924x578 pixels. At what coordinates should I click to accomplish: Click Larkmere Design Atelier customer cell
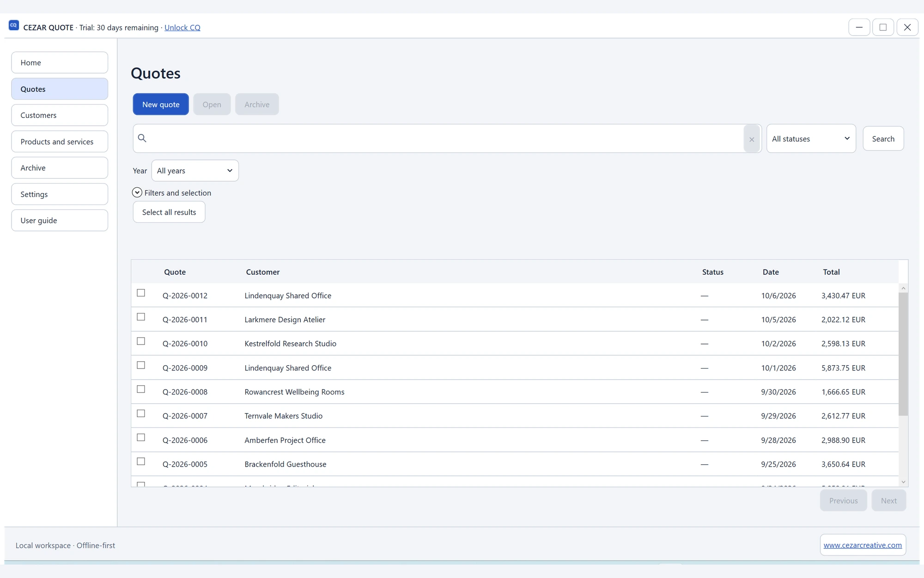coord(285,320)
